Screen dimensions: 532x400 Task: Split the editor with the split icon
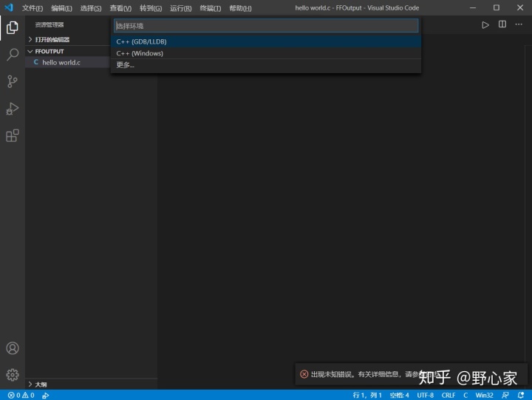coord(502,24)
